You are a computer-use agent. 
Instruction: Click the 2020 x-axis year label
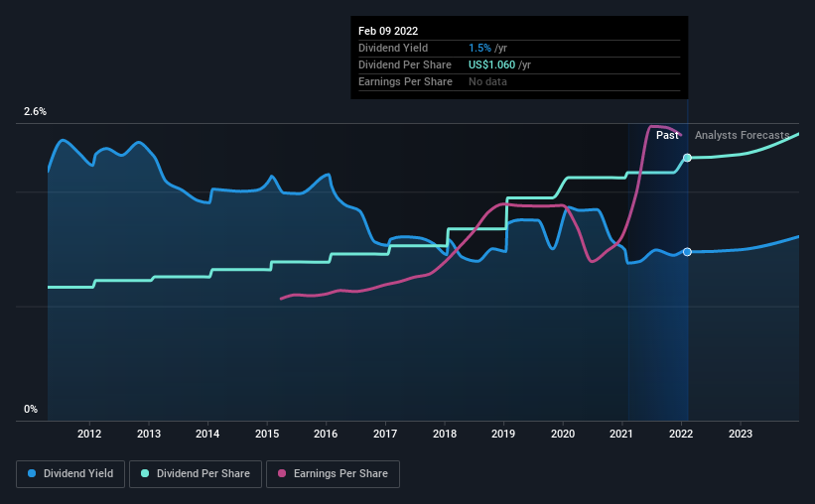pyautogui.click(x=563, y=434)
